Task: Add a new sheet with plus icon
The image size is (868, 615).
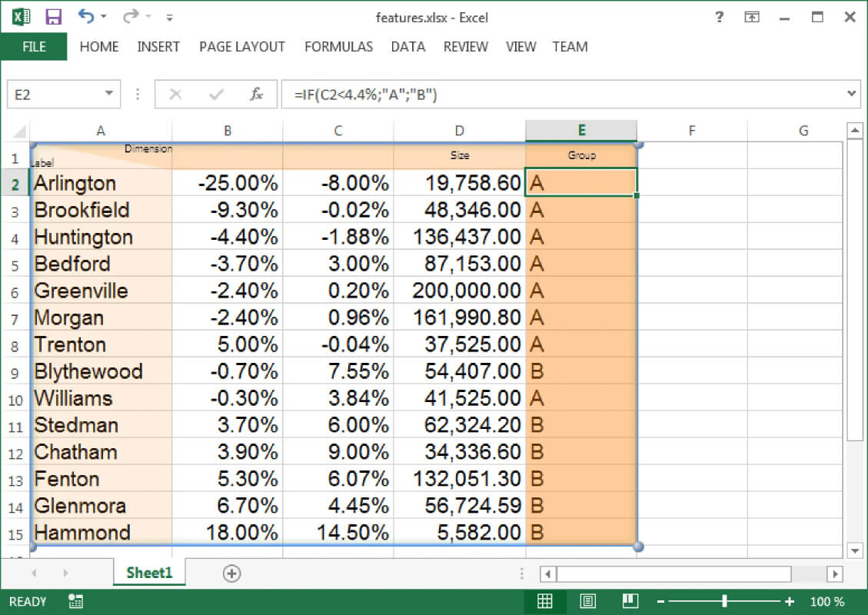Action: (231, 573)
